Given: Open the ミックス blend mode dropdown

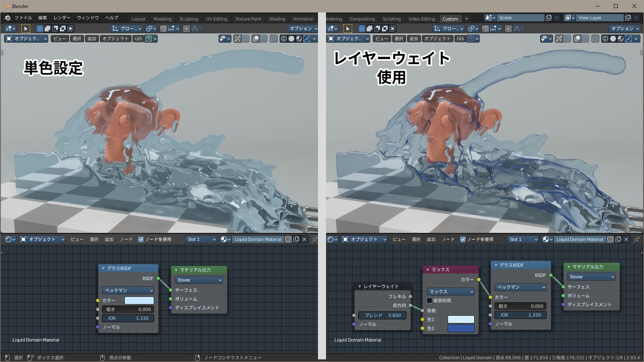Looking at the screenshot, I should pos(450,292).
